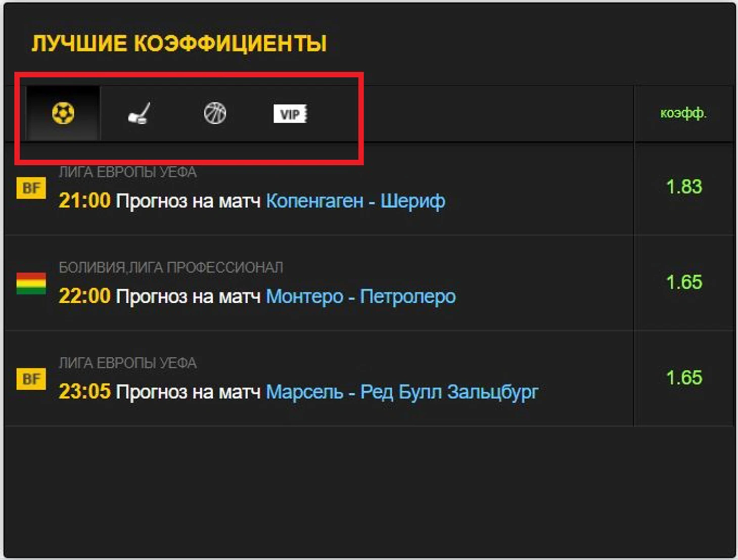The width and height of the screenshot is (738, 560).
Task: Click the 22:00 match time
Action: pos(84,296)
